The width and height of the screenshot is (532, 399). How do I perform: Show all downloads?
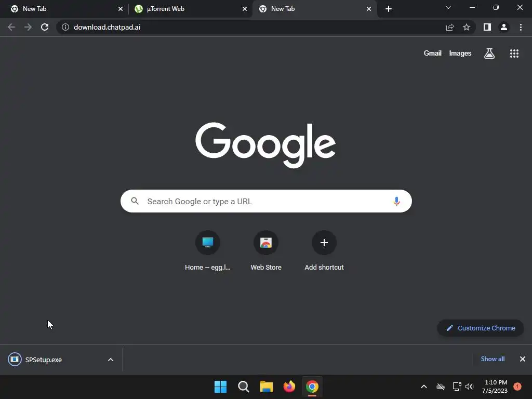point(493,359)
